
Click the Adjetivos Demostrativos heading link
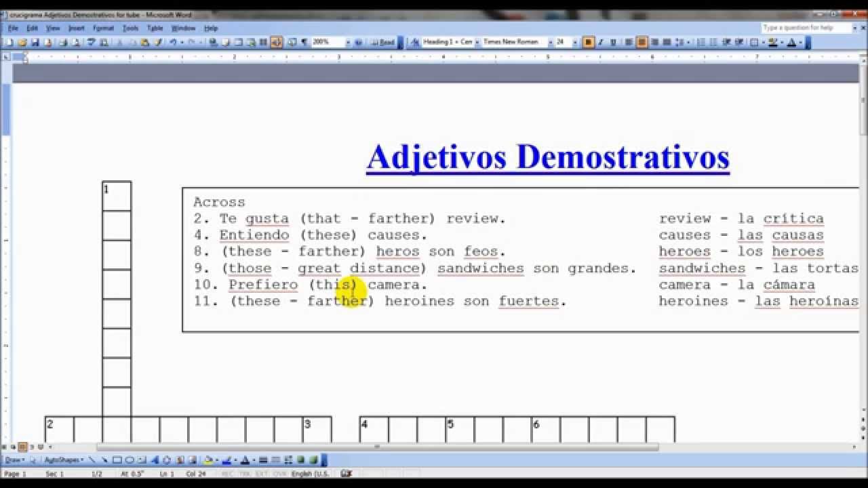[547, 157]
